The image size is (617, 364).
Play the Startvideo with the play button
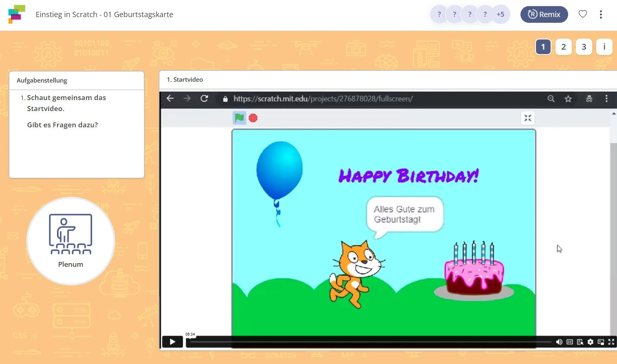tap(172, 342)
